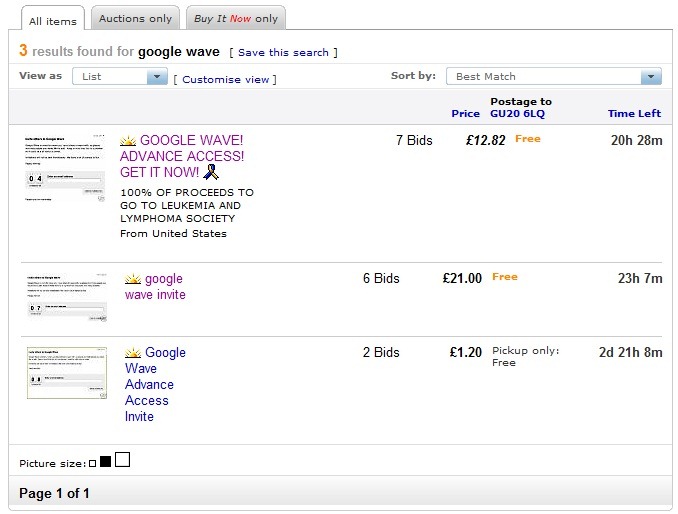
Task: Click the sunrise icon beside GOOGLE WAVE! ADVANCE ACCESS
Action: (128, 141)
